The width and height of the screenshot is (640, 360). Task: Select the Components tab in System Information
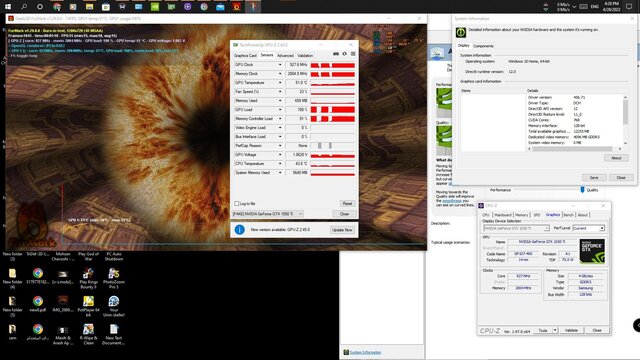pos(483,46)
